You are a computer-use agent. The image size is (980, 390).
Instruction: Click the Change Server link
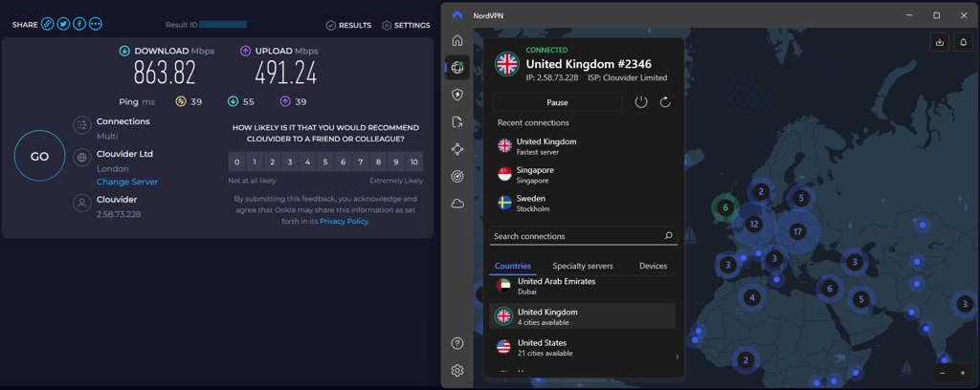tap(127, 182)
